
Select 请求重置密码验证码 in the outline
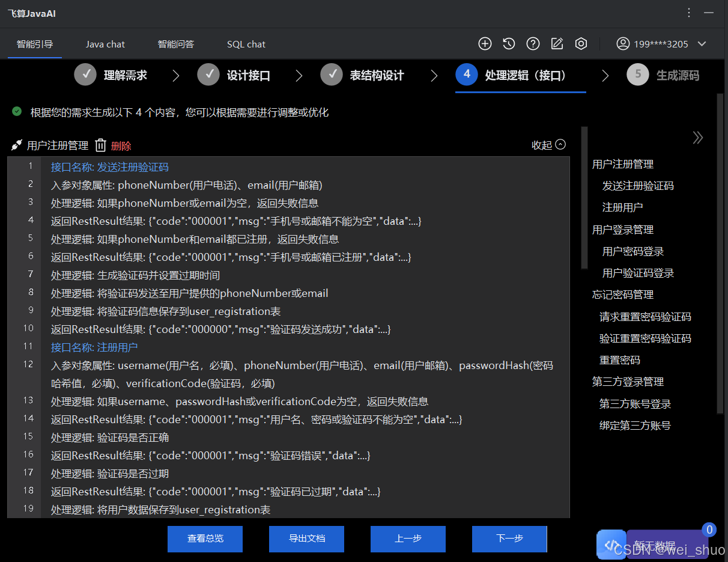(645, 317)
